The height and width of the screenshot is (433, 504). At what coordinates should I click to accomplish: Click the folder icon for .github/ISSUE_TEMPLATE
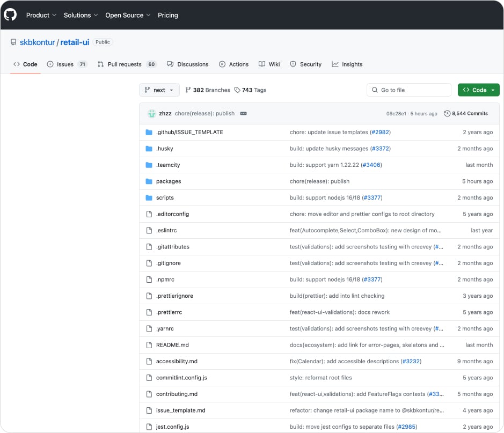pos(149,132)
